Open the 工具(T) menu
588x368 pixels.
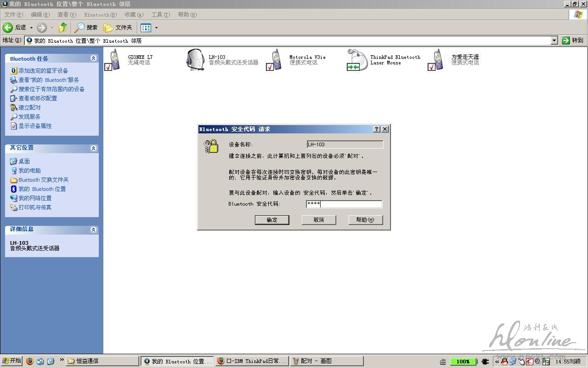[161, 15]
